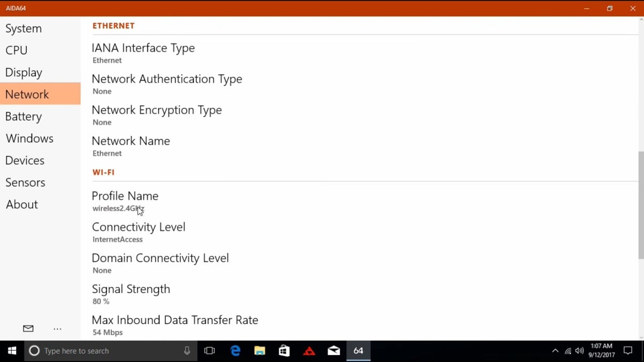Open the Action Center notifications icon
Viewport: 644px width, 362px height.
pos(628,351)
